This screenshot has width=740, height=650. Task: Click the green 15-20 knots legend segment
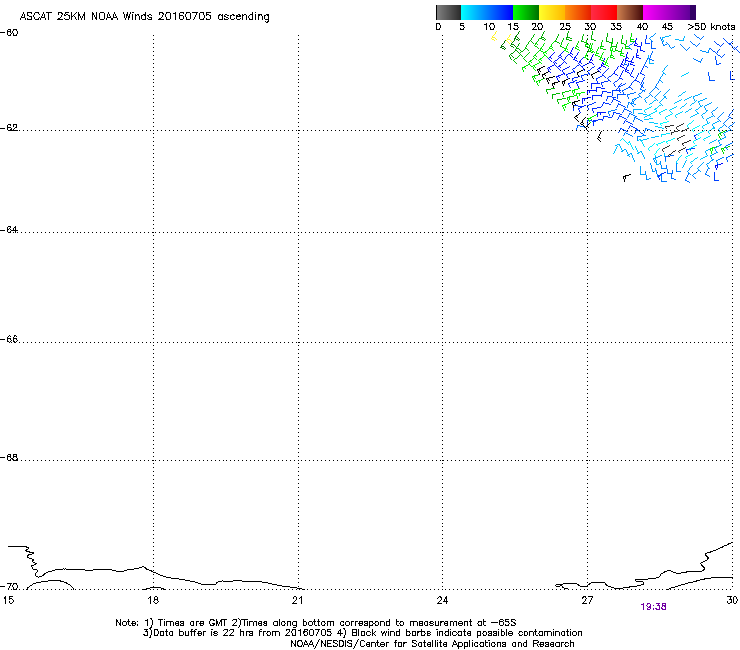tap(526, 12)
